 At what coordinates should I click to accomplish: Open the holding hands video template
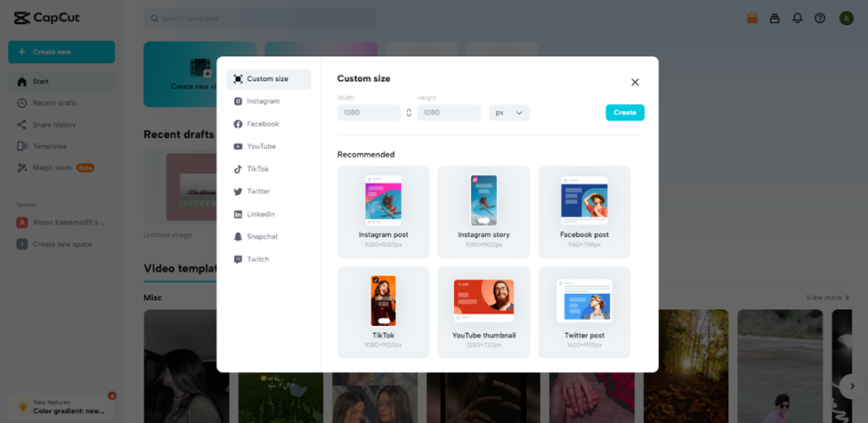592,397
